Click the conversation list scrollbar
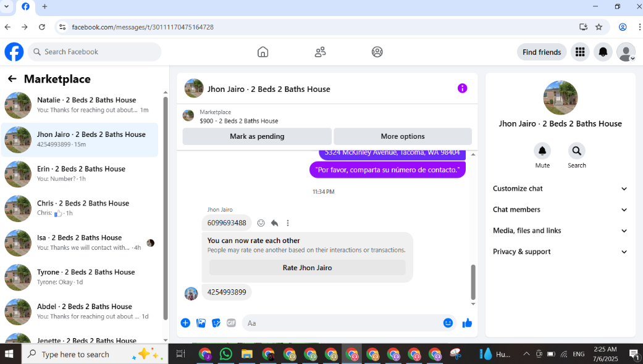 tap(166, 208)
